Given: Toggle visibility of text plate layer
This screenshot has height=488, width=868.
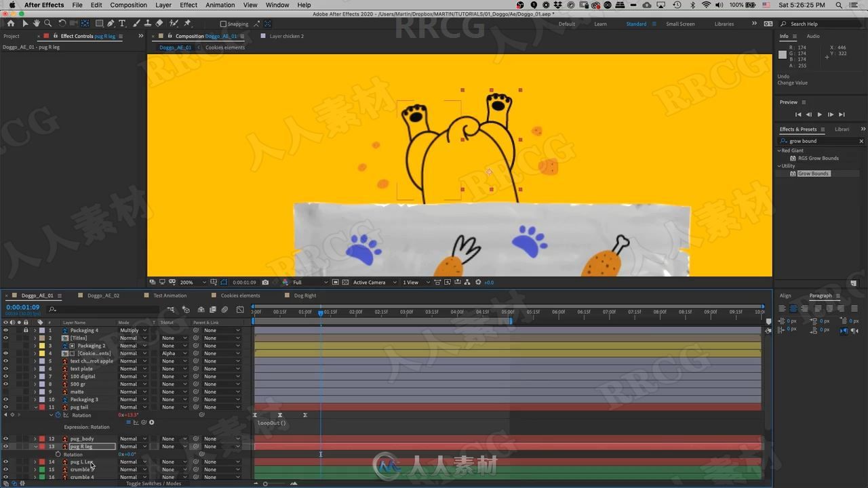Looking at the screenshot, I should (5, 369).
